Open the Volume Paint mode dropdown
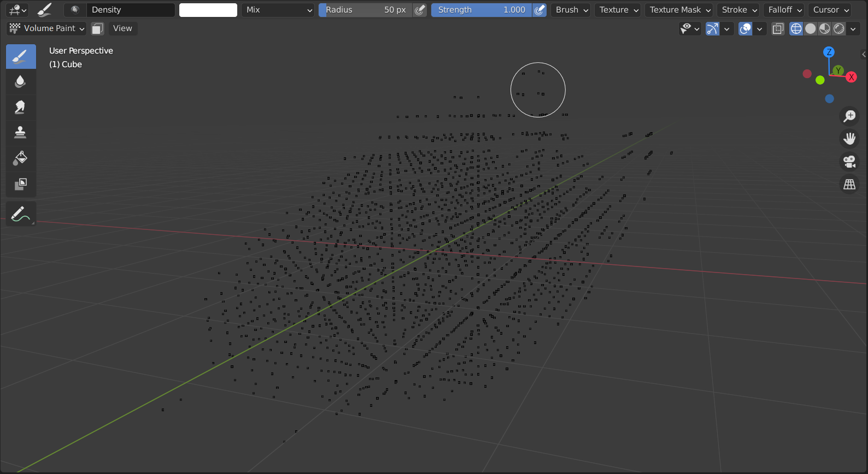 pyautogui.click(x=47, y=28)
